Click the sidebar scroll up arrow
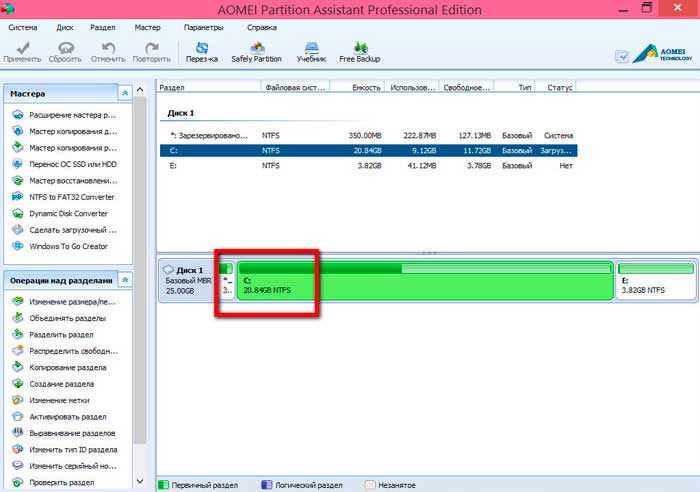The image size is (700, 492). pyautogui.click(x=140, y=90)
